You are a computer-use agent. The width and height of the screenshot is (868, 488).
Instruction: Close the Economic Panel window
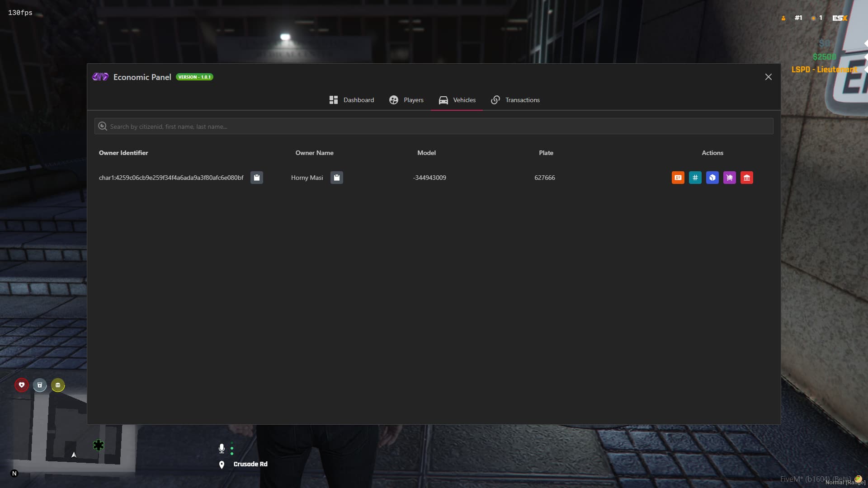768,77
